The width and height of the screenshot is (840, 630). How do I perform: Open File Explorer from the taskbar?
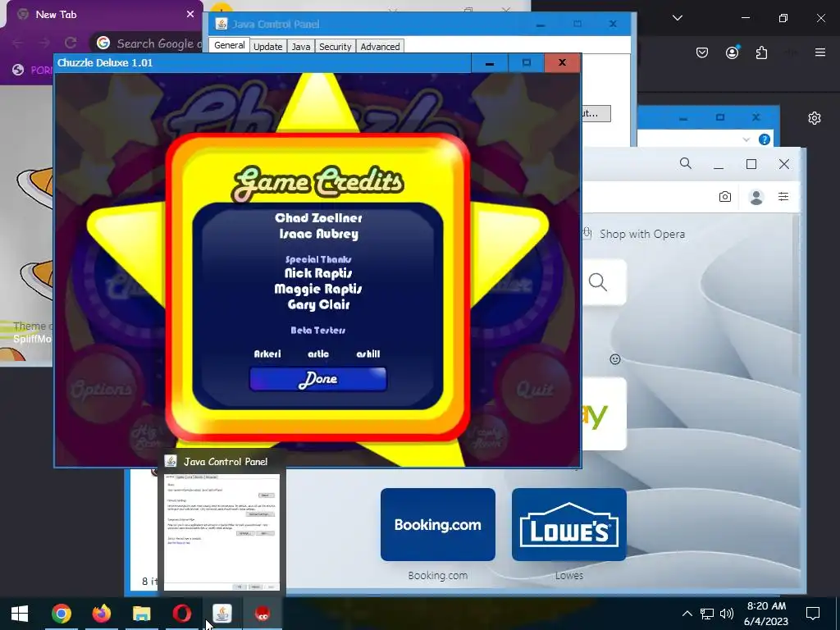[141, 614]
